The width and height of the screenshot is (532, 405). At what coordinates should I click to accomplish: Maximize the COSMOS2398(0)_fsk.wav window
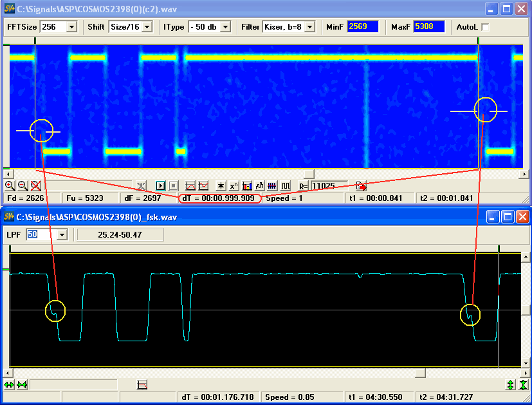pos(507,216)
